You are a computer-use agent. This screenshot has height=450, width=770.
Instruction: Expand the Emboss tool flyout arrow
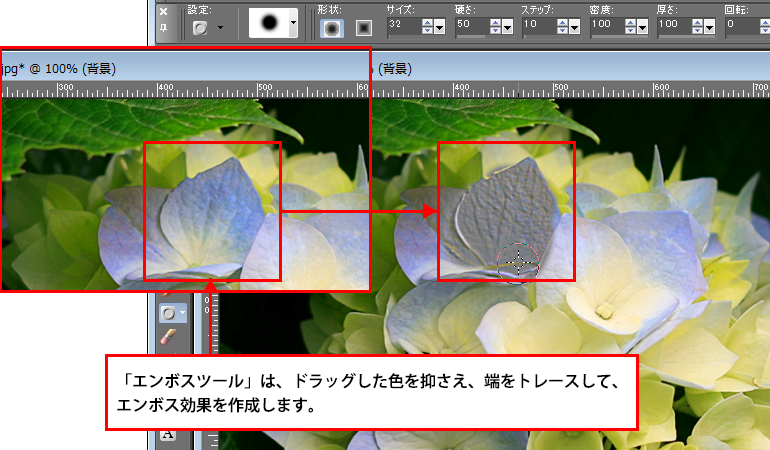coord(182,313)
